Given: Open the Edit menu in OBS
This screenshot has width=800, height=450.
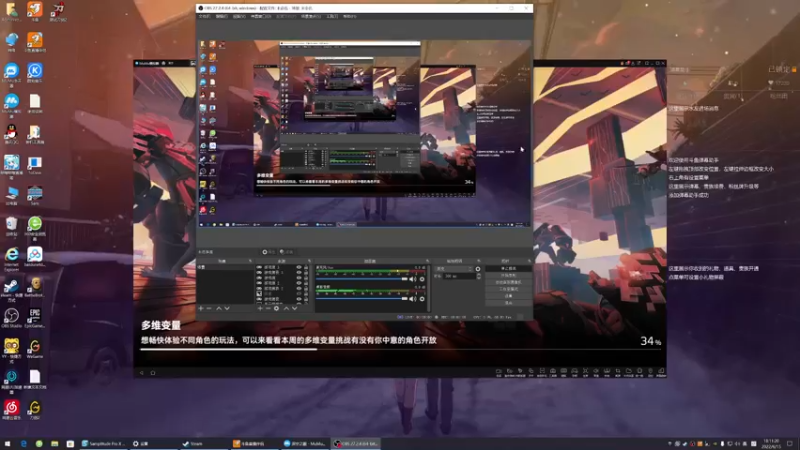Looking at the screenshot, I should tap(221, 16).
